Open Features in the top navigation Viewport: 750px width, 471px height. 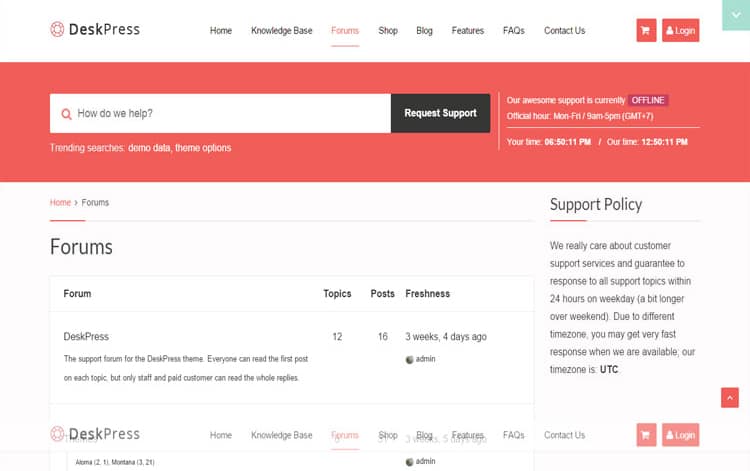pos(467,31)
